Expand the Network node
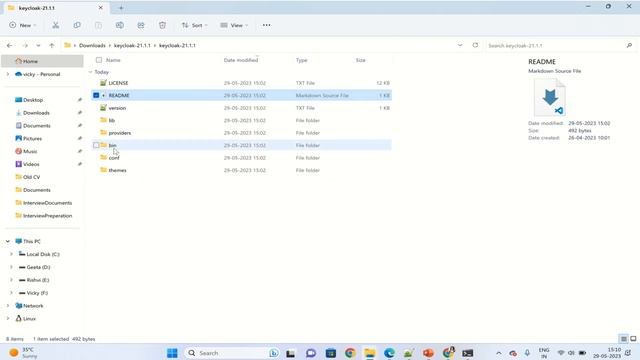 [x=8, y=306]
